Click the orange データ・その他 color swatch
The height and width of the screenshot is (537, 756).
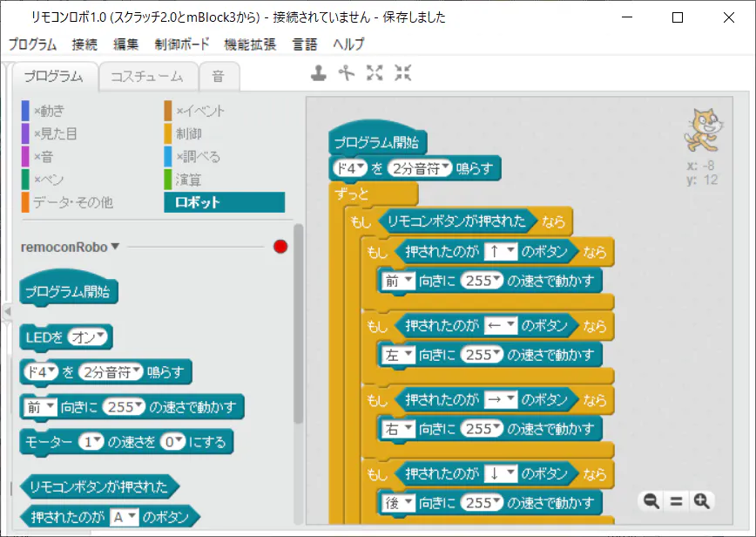click(x=25, y=202)
